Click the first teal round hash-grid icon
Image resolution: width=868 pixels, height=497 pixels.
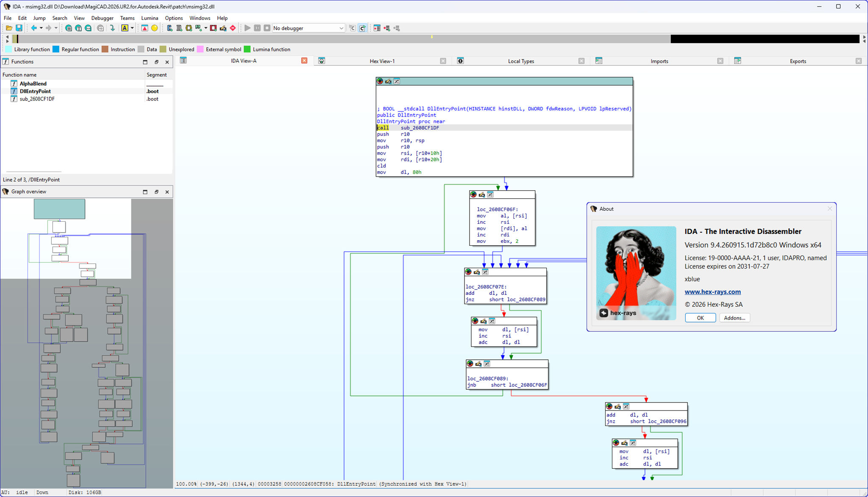click(x=69, y=28)
